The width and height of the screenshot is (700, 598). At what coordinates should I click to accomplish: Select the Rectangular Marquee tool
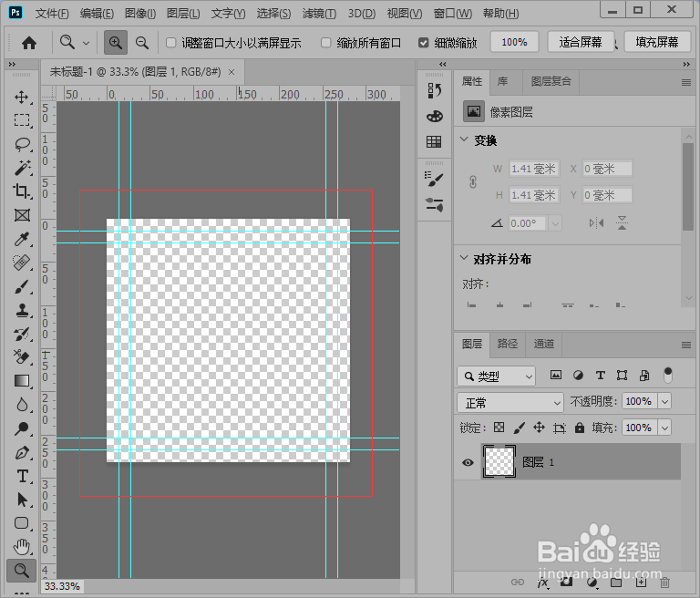[x=22, y=120]
